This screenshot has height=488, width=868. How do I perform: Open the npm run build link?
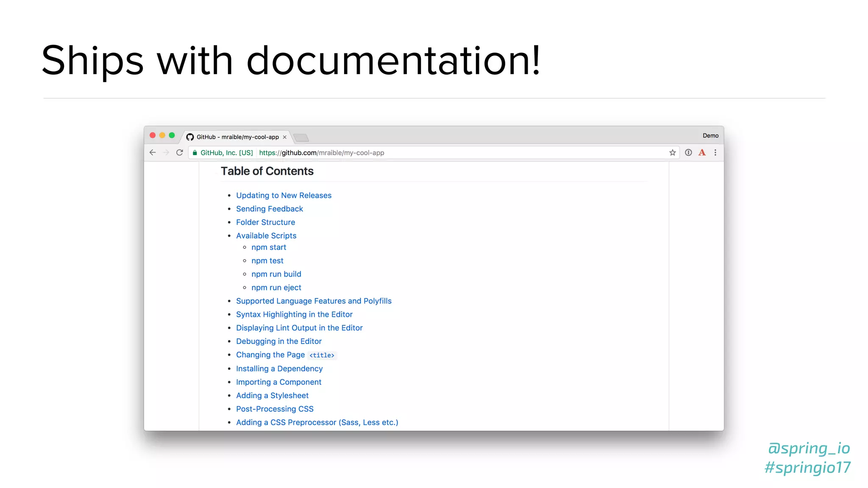[x=276, y=274]
